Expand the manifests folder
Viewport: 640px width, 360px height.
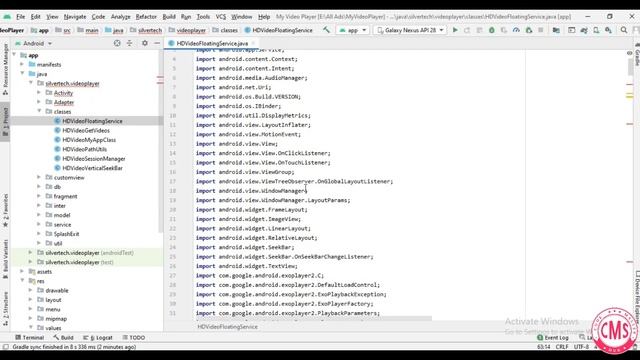(x=22, y=64)
